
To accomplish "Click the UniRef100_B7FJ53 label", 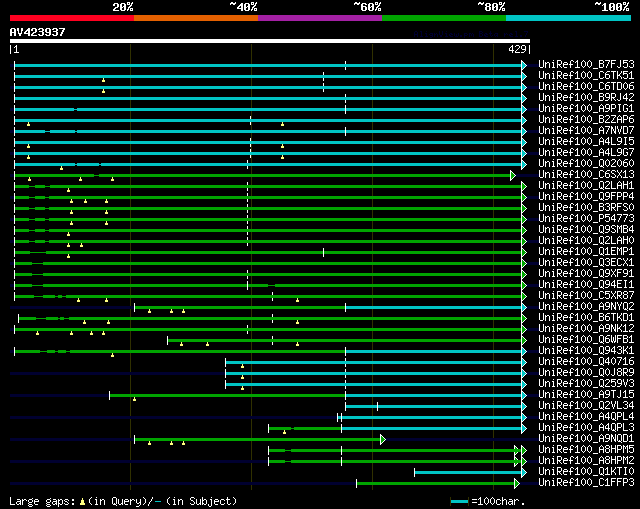I will (x=586, y=64).
